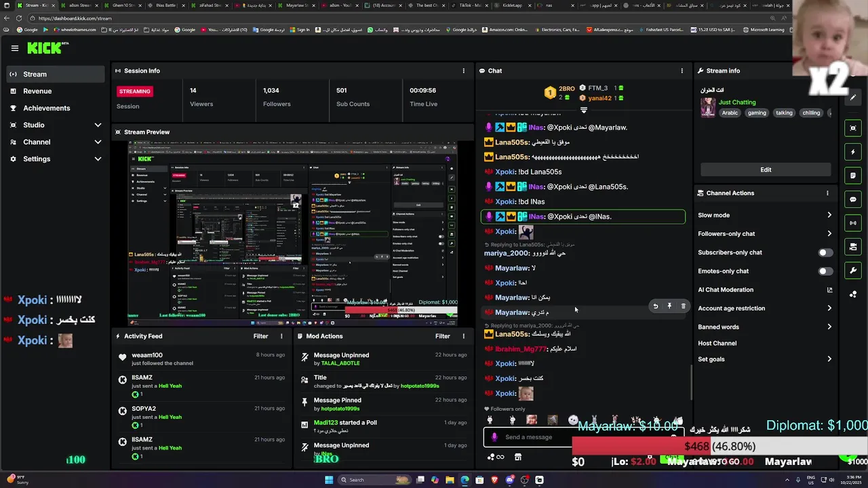Toggle Subscribers-only chat switch
This screenshot has width=868, height=488.
click(x=825, y=253)
